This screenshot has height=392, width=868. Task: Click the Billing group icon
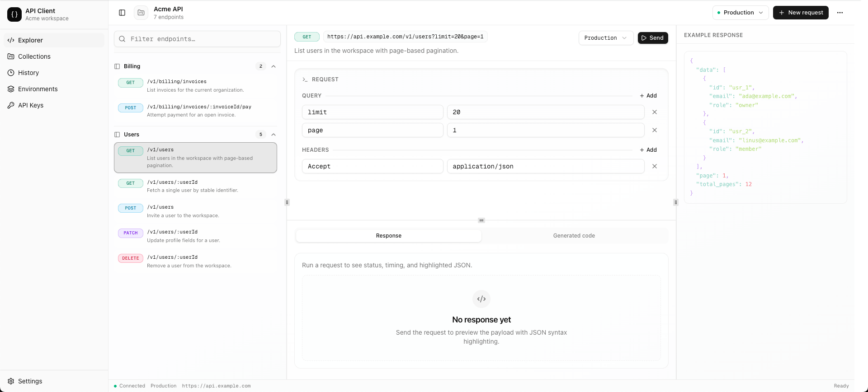pyautogui.click(x=117, y=66)
